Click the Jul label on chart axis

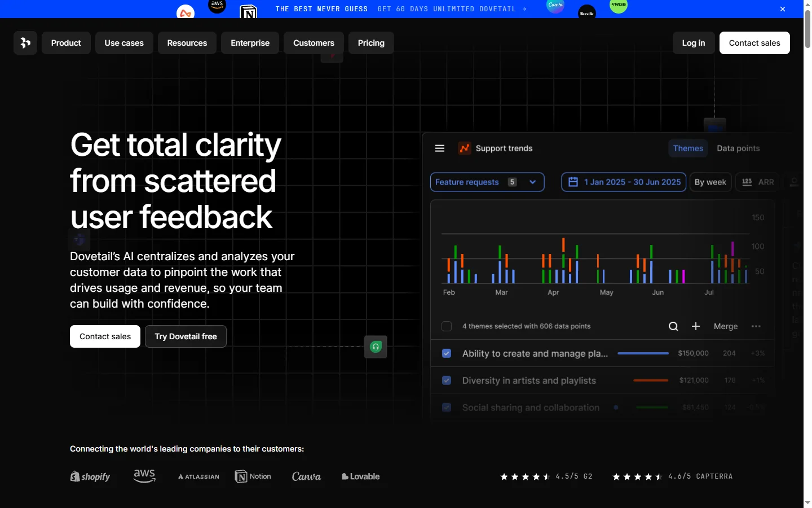[x=709, y=292]
